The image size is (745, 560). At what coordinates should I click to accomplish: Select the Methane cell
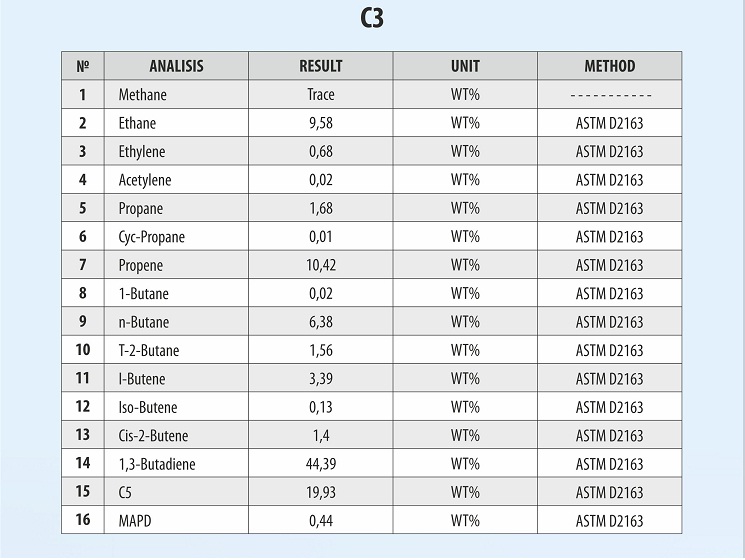(143, 95)
